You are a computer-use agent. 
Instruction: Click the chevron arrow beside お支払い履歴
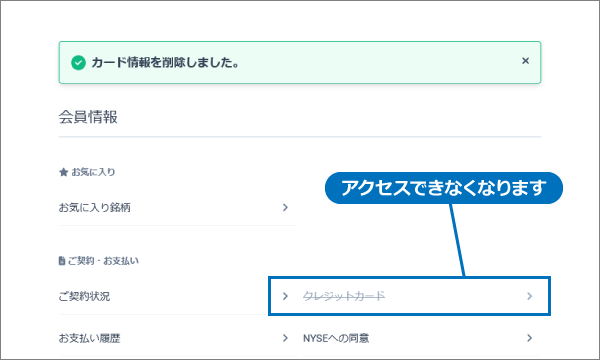pos(285,338)
